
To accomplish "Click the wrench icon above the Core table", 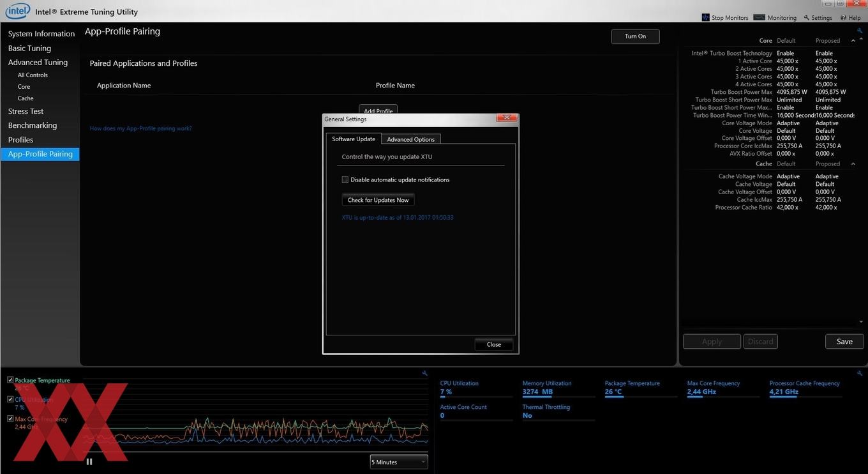I will 859,31.
